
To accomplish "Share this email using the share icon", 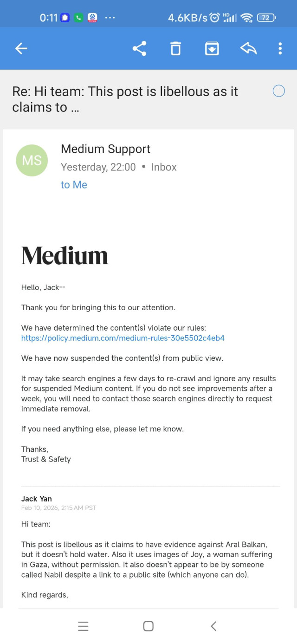I will (x=139, y=48).
